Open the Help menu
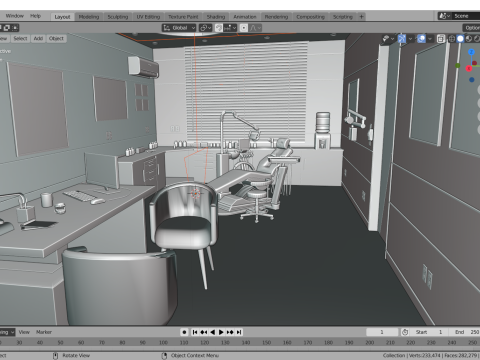Image resolution: width=480 pixels, height=360 pixels. click(35, 16)
